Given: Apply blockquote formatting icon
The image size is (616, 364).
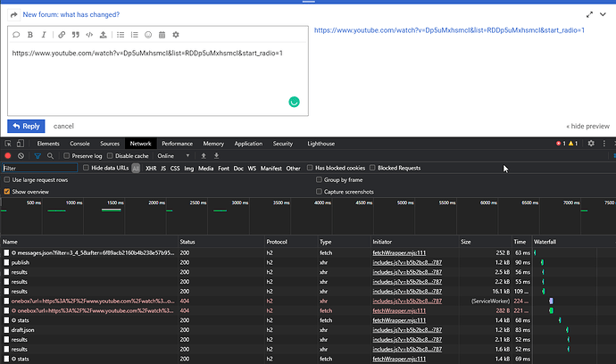Looking at the screenshot, I should 75,35.
